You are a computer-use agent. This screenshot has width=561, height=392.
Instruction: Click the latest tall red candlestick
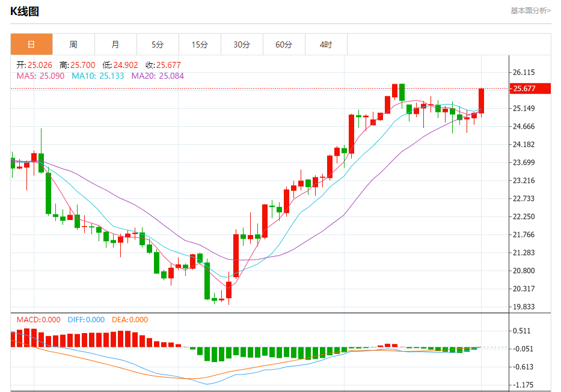tap(482, 101)
